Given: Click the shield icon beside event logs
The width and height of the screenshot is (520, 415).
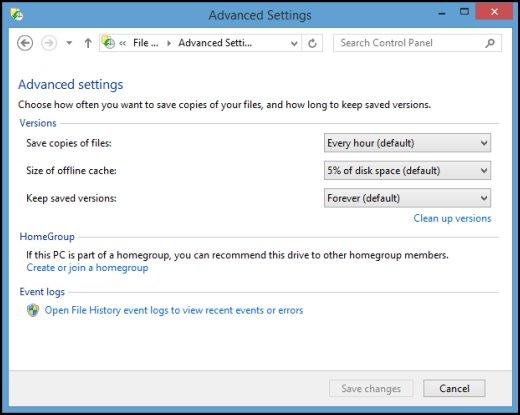Looking at the screenshot, I should coord(33,310).
